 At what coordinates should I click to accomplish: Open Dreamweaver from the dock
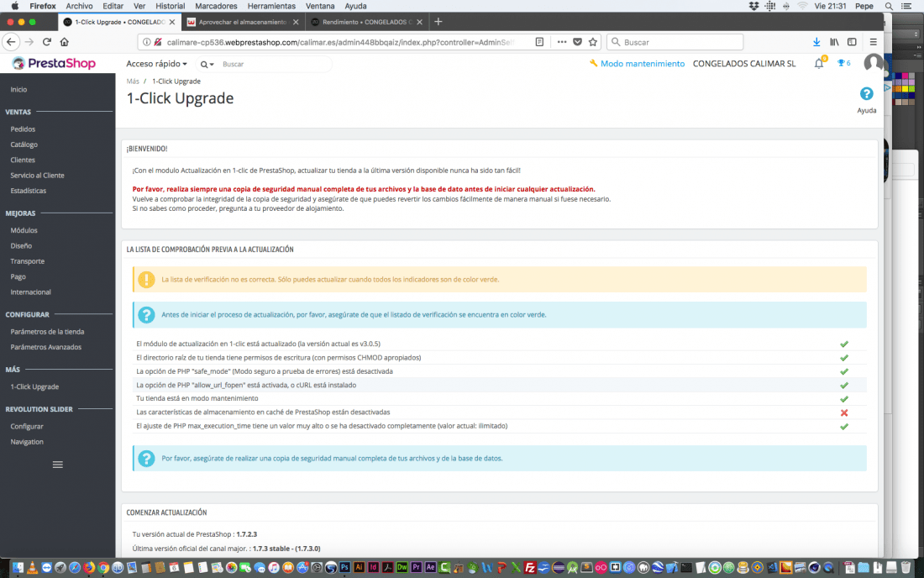(402, 567)
